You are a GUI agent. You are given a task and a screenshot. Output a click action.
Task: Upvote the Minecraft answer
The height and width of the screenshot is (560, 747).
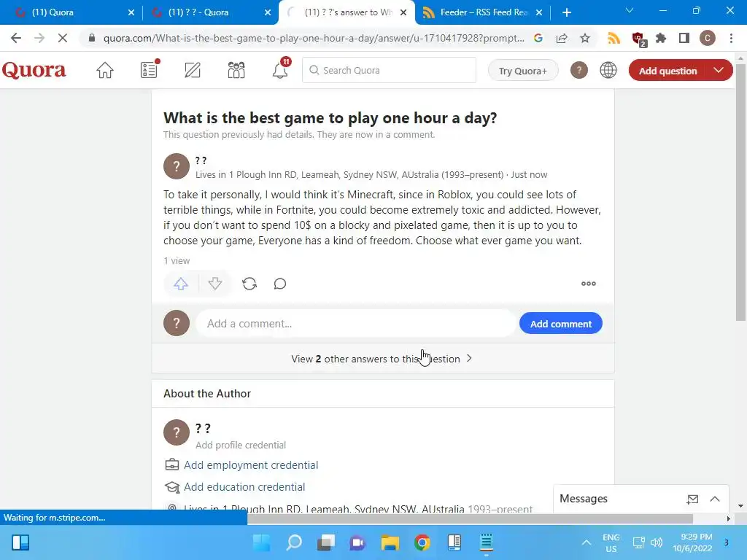click(x=181, y=284)
